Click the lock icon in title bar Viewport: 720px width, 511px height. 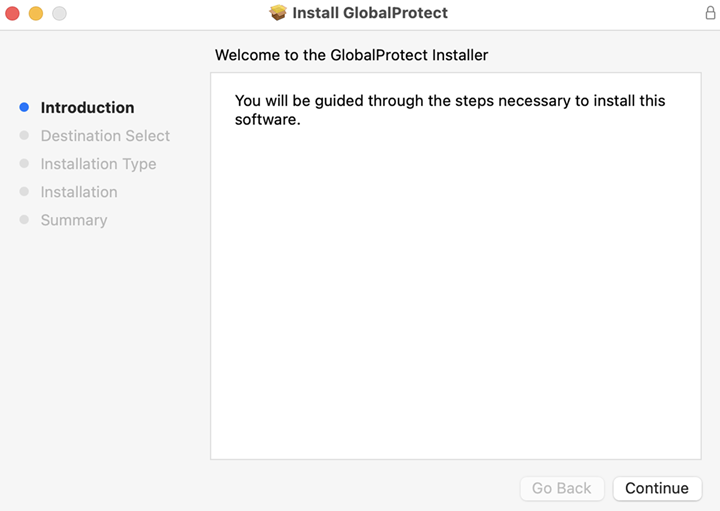pos(710,13)
